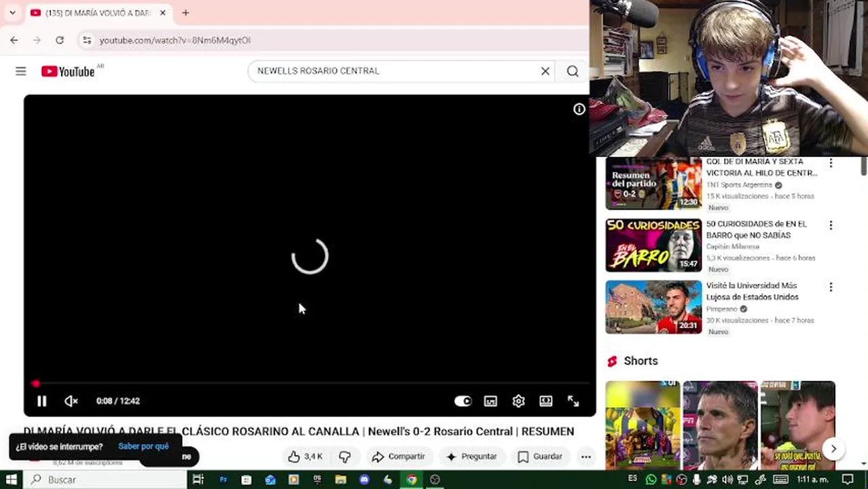Like the video (3,4 K thumbs up)
This screenshot has height=489, width=868.
point(306,456)
